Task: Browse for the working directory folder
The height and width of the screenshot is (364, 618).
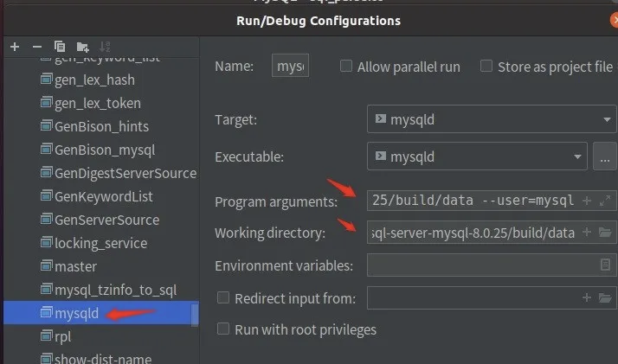Action: pyautogui.click(x=606, y=233)
